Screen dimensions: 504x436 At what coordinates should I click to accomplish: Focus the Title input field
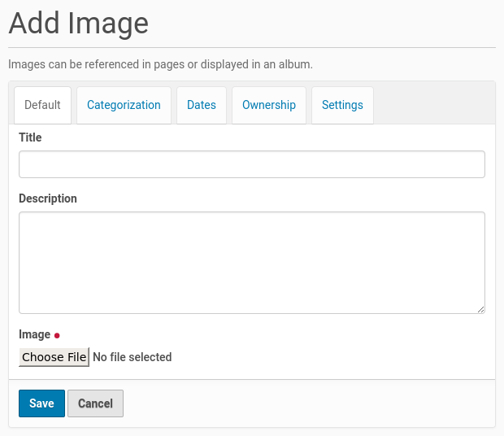click(x=251, y=164)
